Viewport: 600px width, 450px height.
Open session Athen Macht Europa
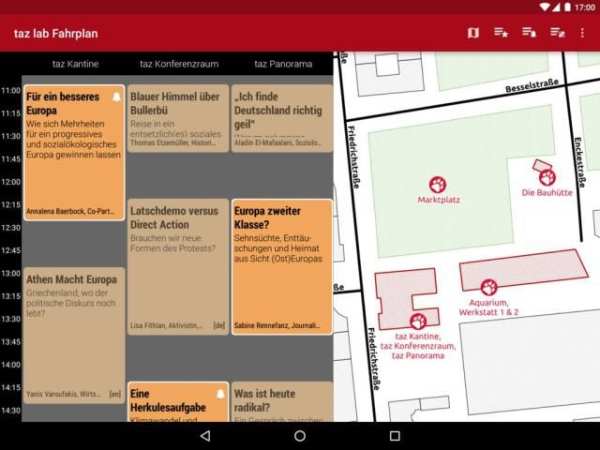click(74, 335)
